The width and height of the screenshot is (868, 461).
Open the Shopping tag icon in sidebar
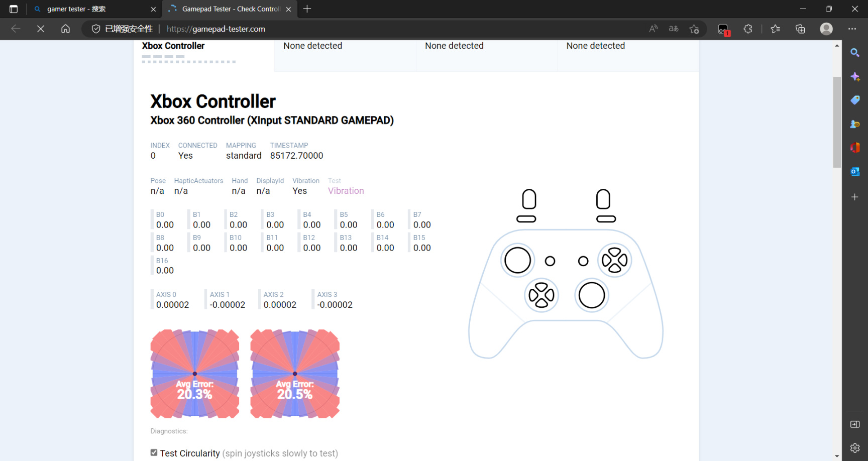click(x=855, y=100)
